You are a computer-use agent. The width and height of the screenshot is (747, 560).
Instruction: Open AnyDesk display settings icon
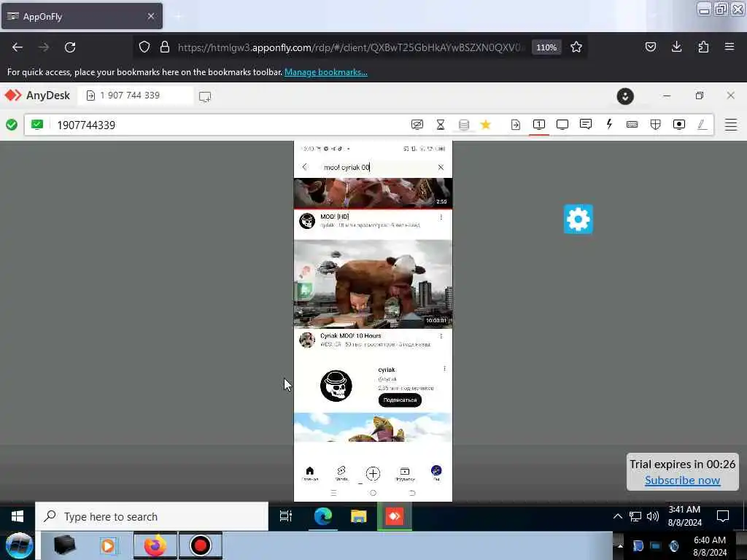[562, 125]
